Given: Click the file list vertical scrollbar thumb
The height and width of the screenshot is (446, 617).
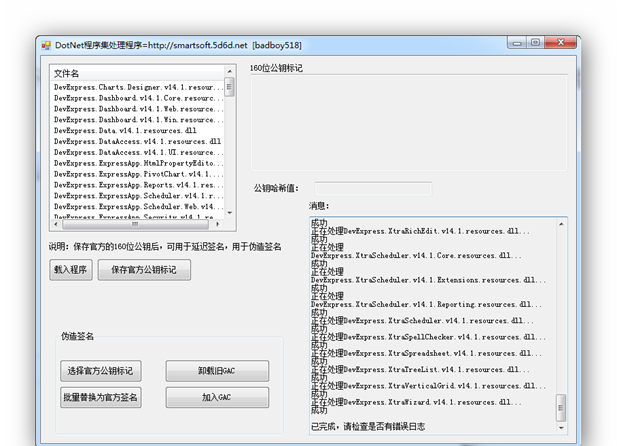Looking at the screenshot, I should point(230,87).
